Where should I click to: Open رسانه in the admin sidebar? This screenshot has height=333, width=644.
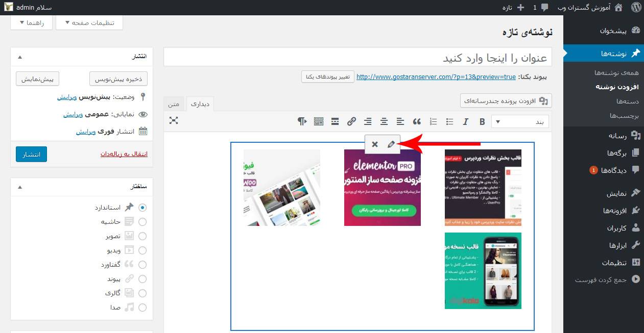[617, 135]
